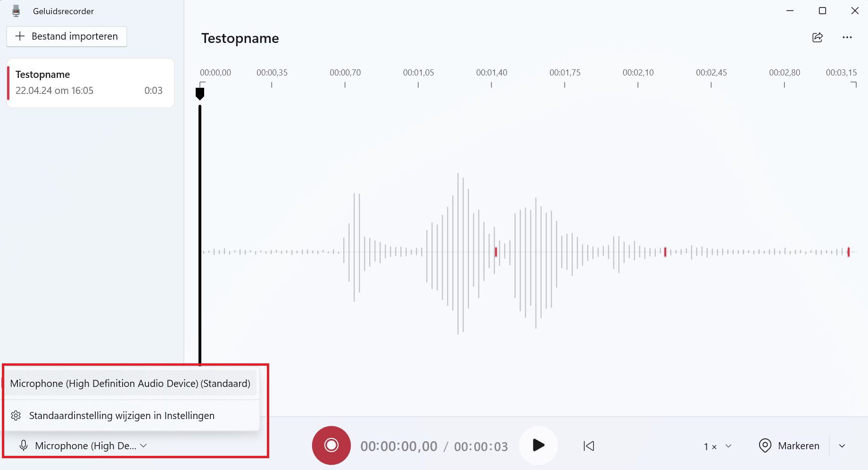Viewport: 868px width, 470px height.
Task: Choose Standaardinstelling wijzigen in Instellingen
Action: coord(122,416)
